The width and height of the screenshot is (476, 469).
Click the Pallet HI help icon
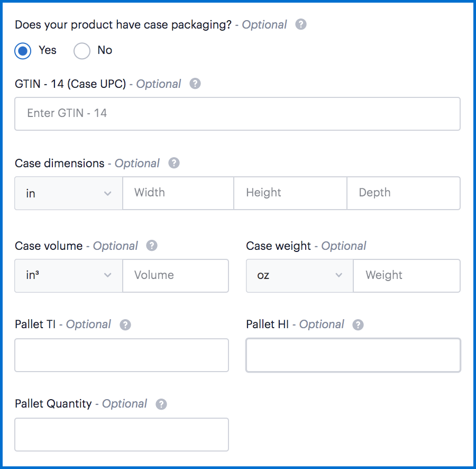[358, 324]
